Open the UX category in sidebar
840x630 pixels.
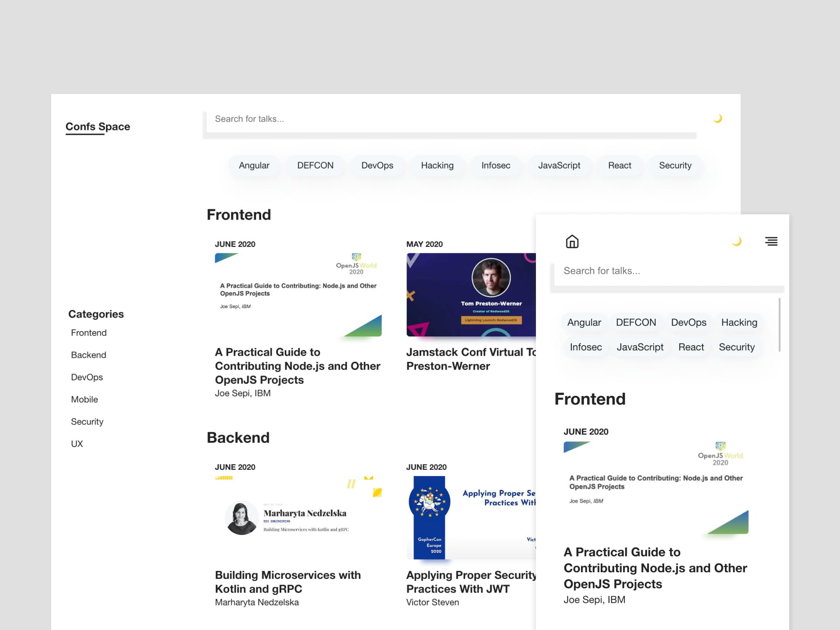[x=77, y=444]
